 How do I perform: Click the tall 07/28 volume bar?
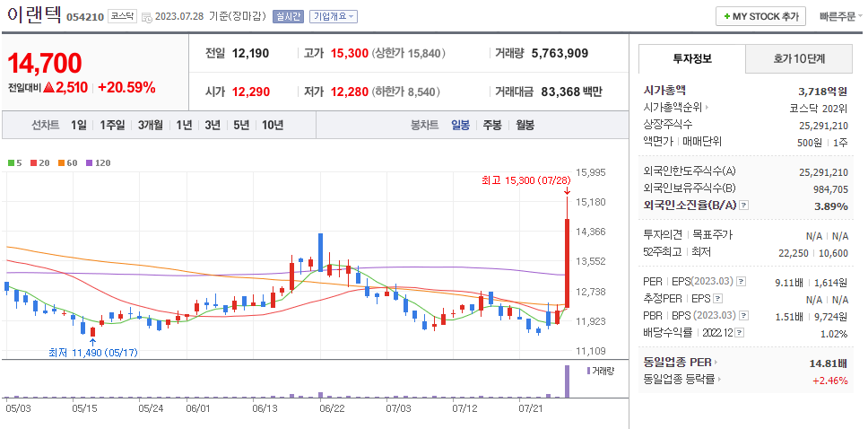coord(567,381)
